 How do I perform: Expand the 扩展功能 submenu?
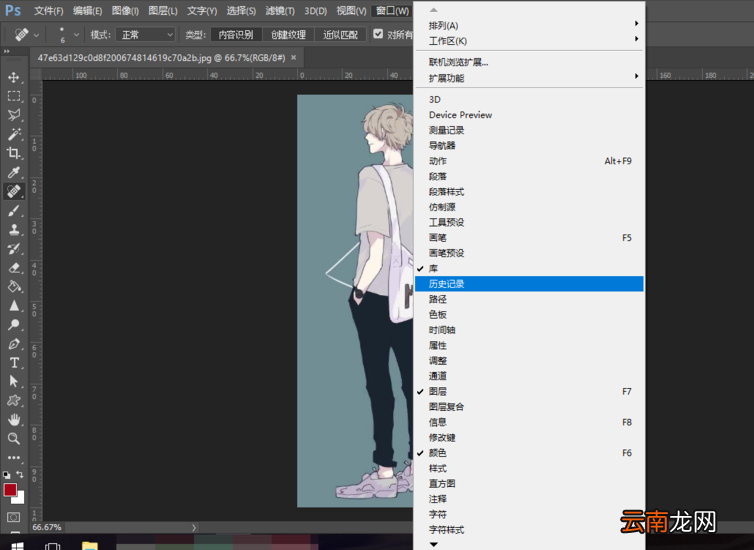click(x=529, y=78)
